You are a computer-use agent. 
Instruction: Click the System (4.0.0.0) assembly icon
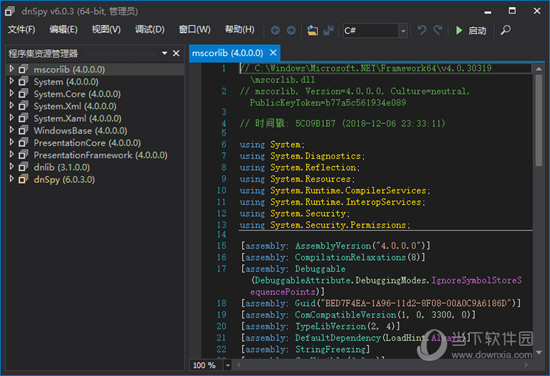[x=23, y=81]
